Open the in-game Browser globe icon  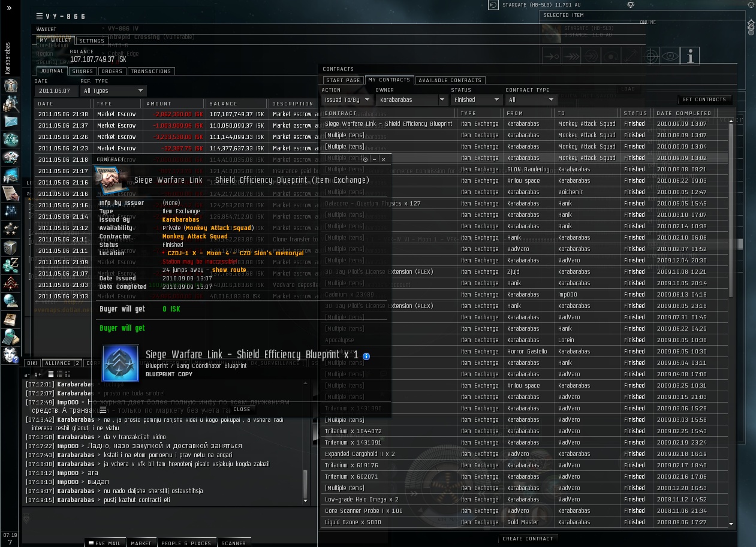coord(10,301)
